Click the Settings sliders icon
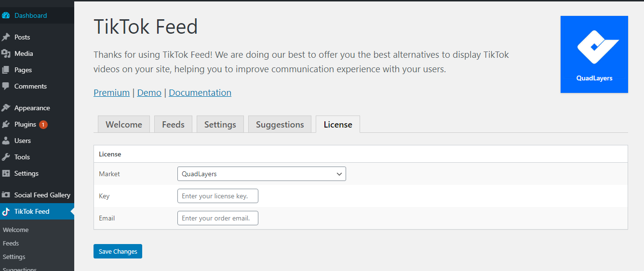 (6, 173)
